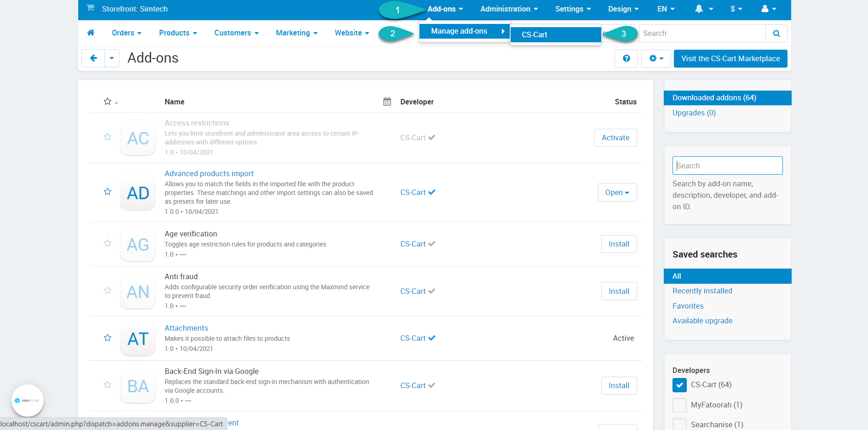Image resolution: width=868 pixels, height=430 pixels.
Task: Sort the list by Name column
Action: point(174,102)
